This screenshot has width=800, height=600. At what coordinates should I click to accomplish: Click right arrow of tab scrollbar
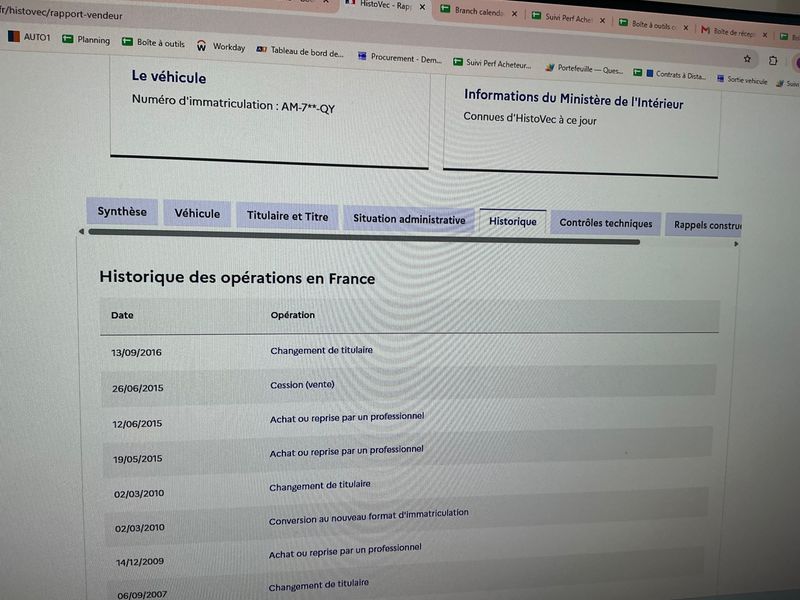(x=736, y=244)
